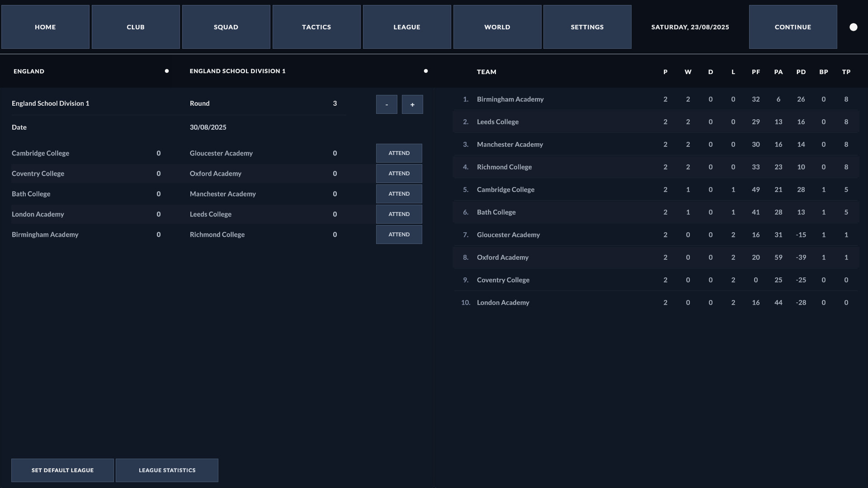Open the Club menu

tap(136, 27)
